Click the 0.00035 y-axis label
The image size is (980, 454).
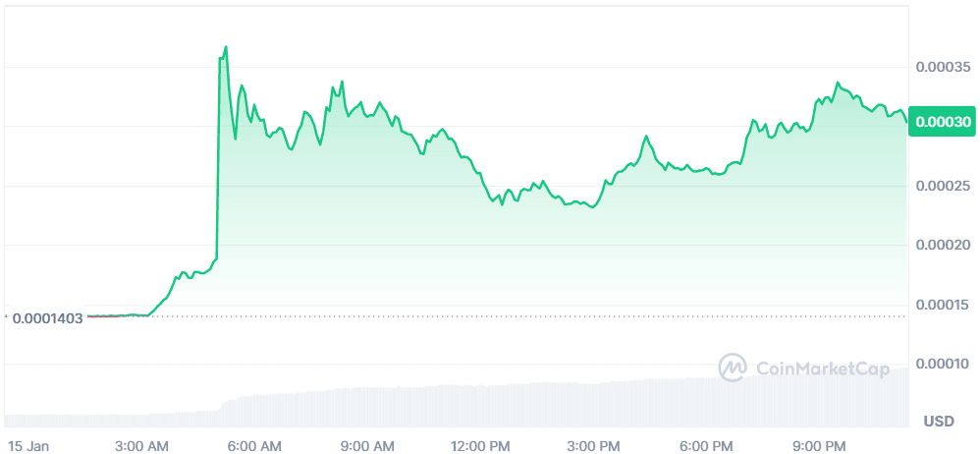pos(943,67)
